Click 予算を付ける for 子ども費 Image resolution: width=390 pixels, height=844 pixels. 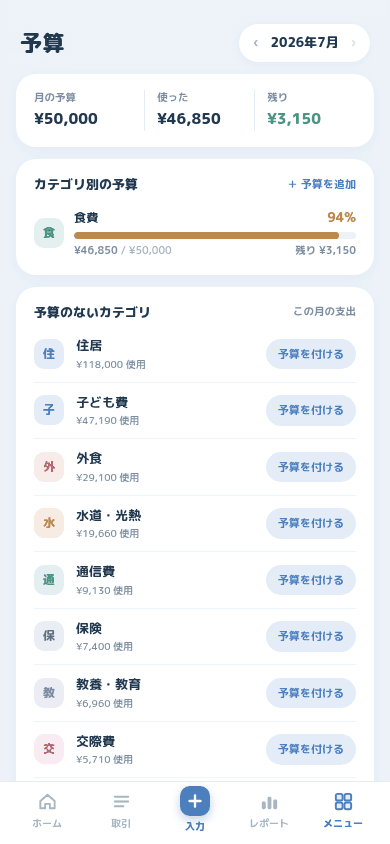[311, 410]
